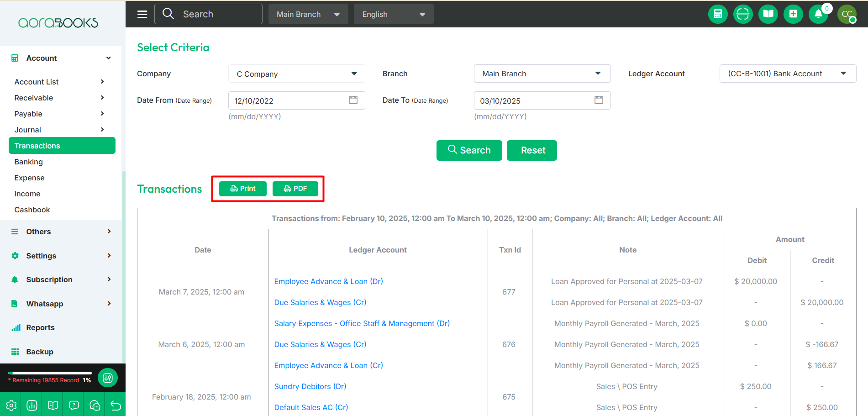Open the Branch dropdown in criteria
The height and width of the screenshot is (416, 868).
[542, 74]
